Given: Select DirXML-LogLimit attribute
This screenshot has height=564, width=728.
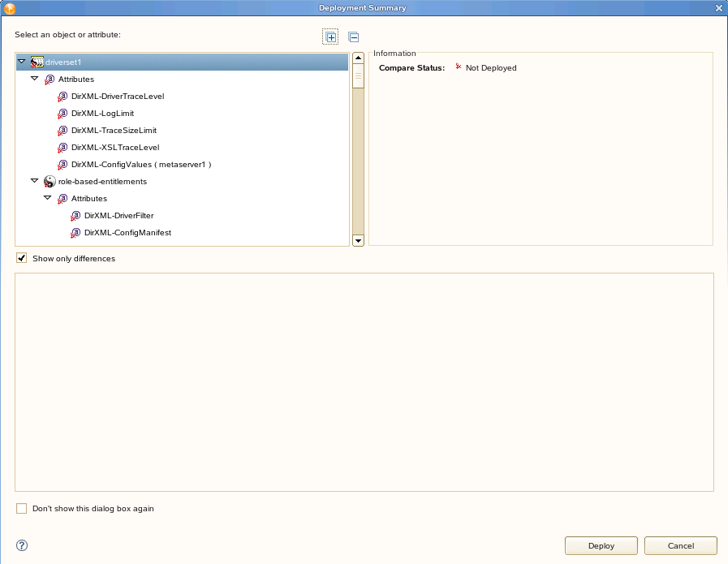Looking at the screenshot, I should coord(102,114).
